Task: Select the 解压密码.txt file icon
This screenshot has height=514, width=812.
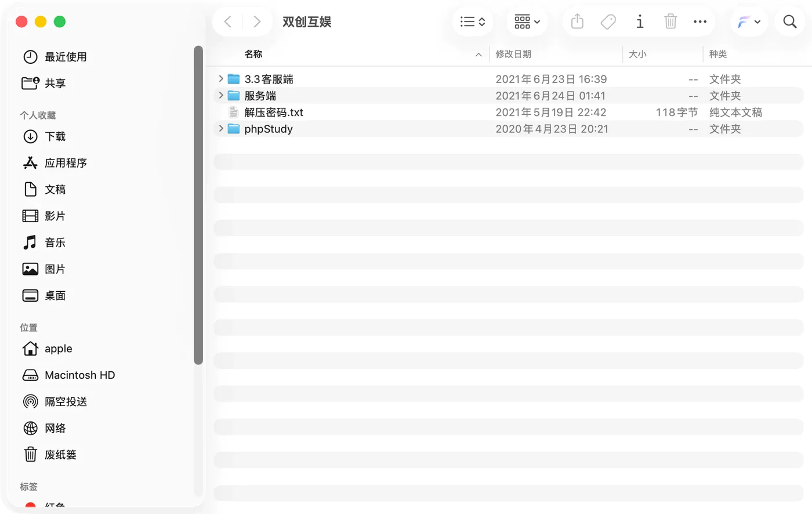Action: tap(234, 112)
